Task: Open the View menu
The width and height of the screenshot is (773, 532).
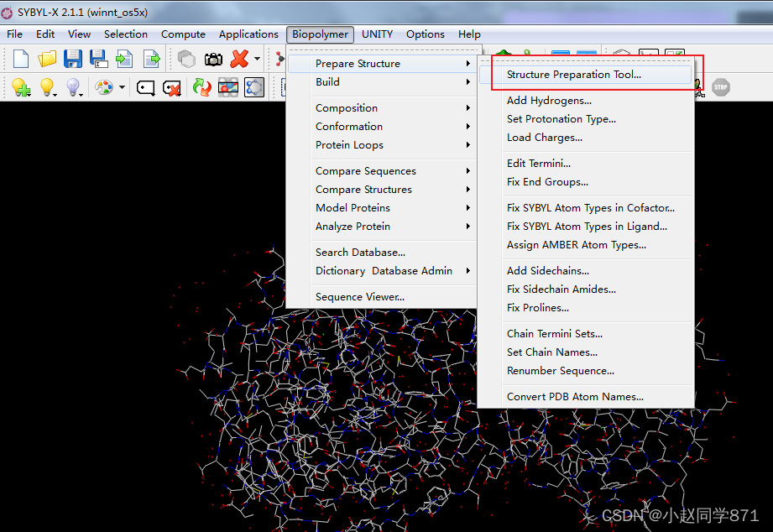Action: click(79, 34)
